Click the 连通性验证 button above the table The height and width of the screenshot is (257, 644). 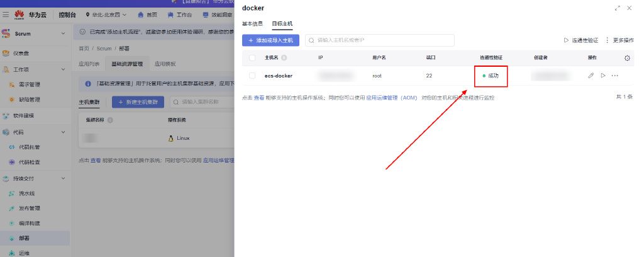[x=580, y=40]
